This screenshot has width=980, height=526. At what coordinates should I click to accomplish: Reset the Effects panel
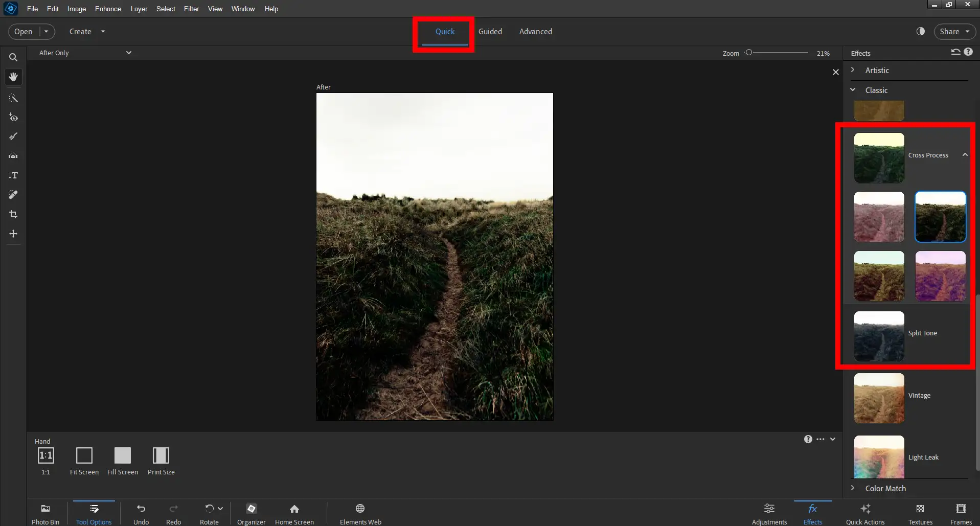955,52
